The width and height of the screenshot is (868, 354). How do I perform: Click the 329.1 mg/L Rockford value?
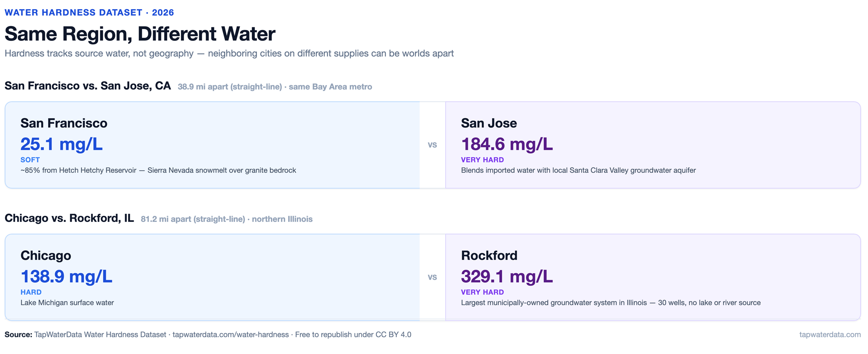tap(507, 276)
